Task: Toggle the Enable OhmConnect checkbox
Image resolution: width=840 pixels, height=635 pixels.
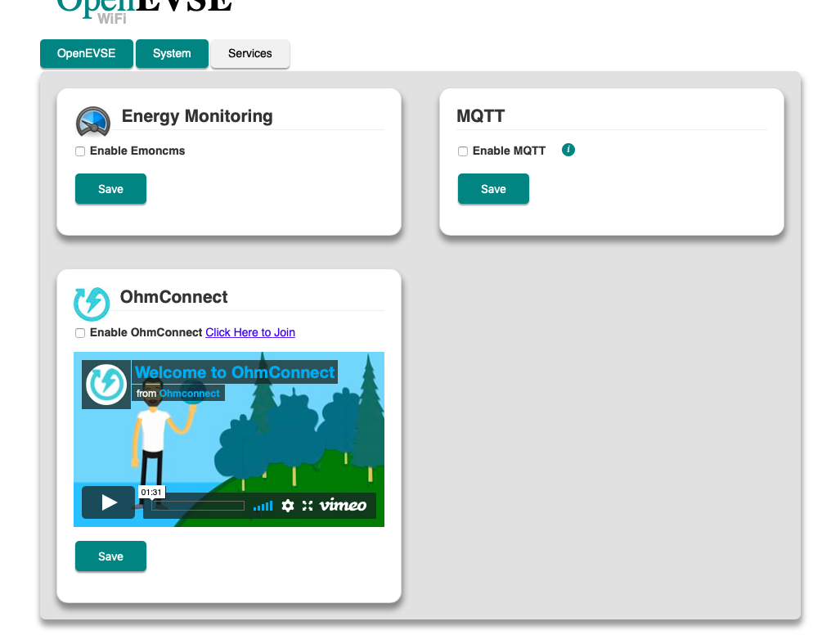Action: pos(80,333)
